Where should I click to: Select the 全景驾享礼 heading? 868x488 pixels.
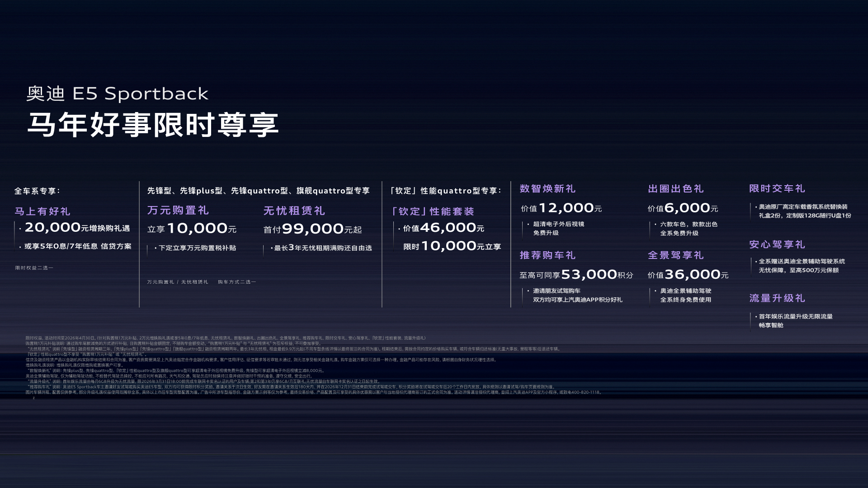[676, 255]
